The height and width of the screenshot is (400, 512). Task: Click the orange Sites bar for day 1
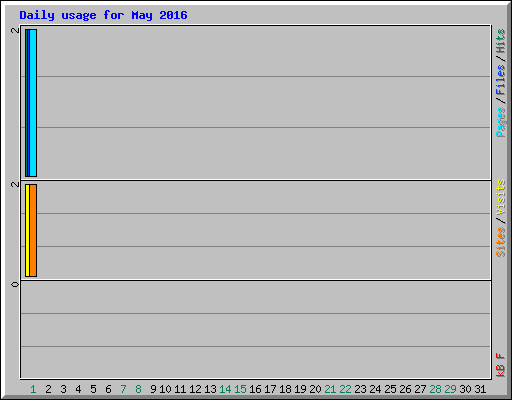(33, 230)
